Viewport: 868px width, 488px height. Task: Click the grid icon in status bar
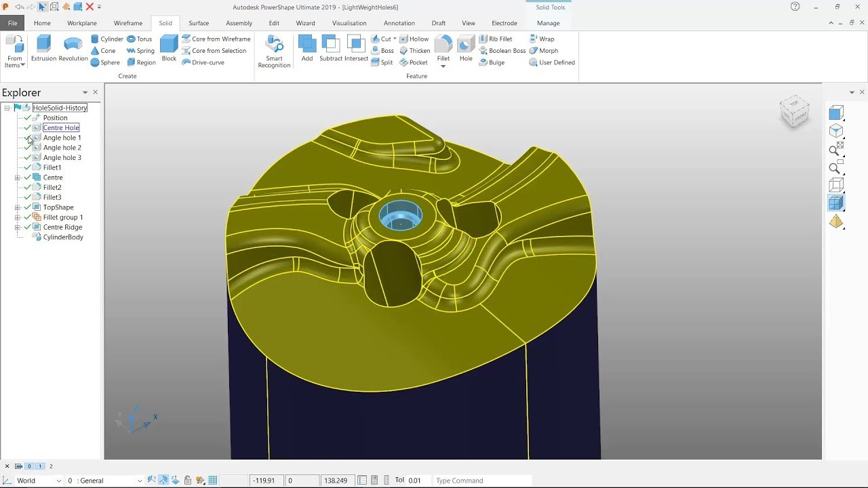(212, 481)
